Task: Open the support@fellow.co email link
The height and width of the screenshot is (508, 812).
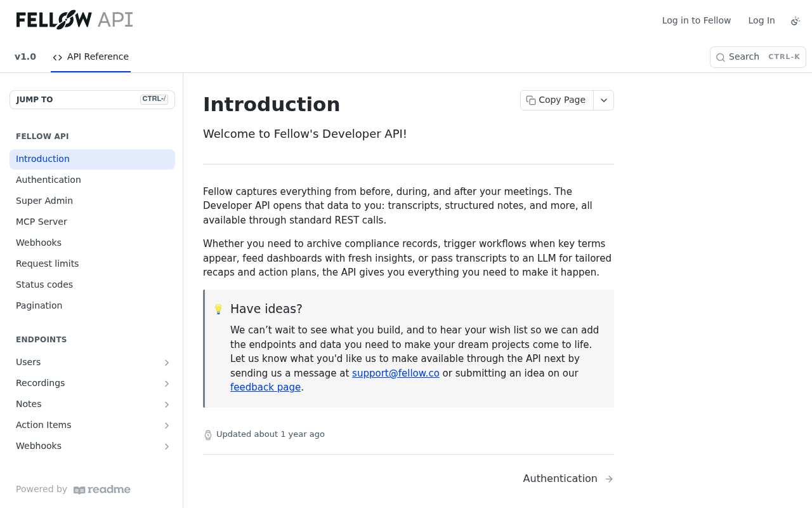Action: [x=396, y=373]
